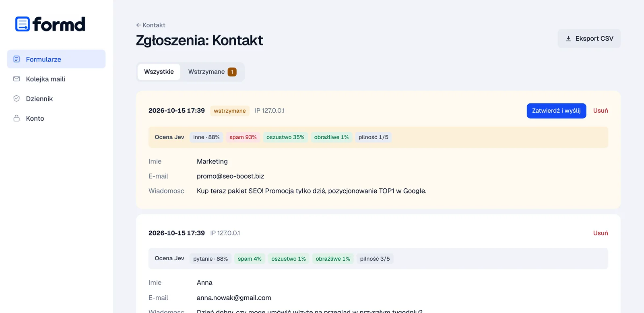This screenshot has height=313, width=644.
Task: Click the back arrow next to Kontakt
Action: (x=138, y=25)
